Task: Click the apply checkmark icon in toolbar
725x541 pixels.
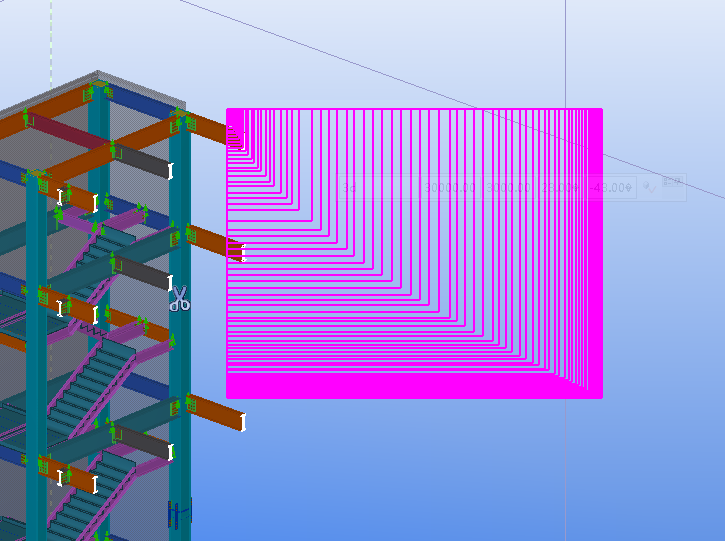Action: 649,188
